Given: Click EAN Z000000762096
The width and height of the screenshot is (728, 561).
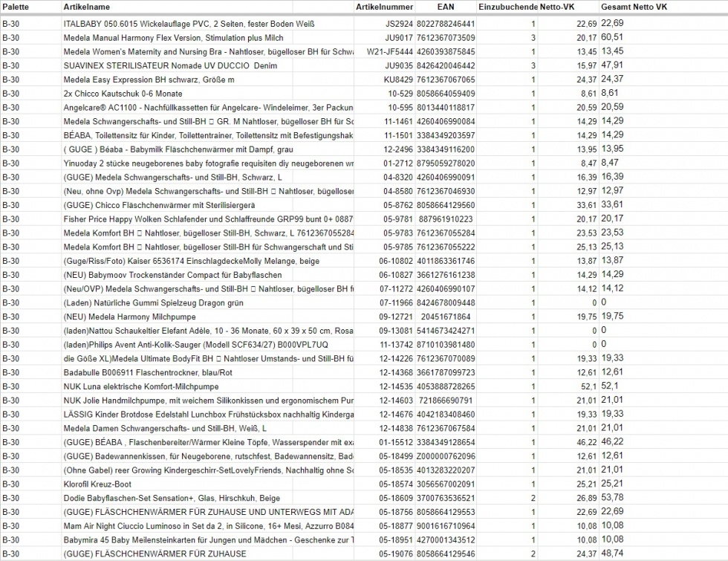Looking at the screenshot, I should click(x=446, y=455).
